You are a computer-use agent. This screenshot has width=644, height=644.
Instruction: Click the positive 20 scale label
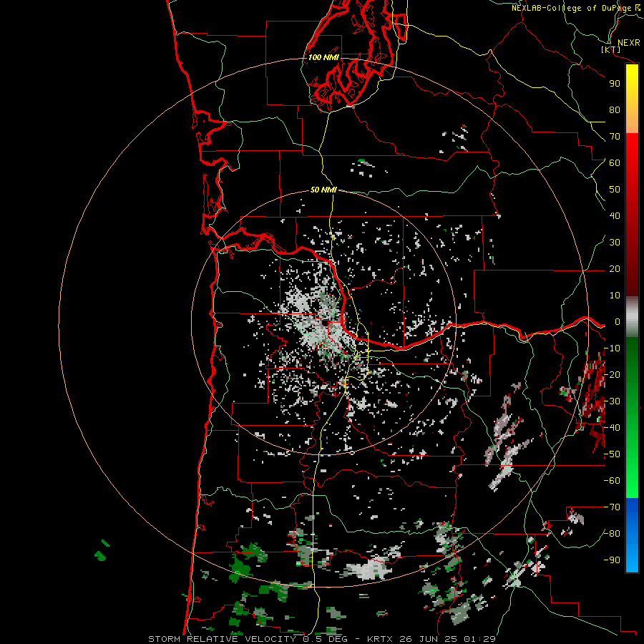(x=615, y=269)
